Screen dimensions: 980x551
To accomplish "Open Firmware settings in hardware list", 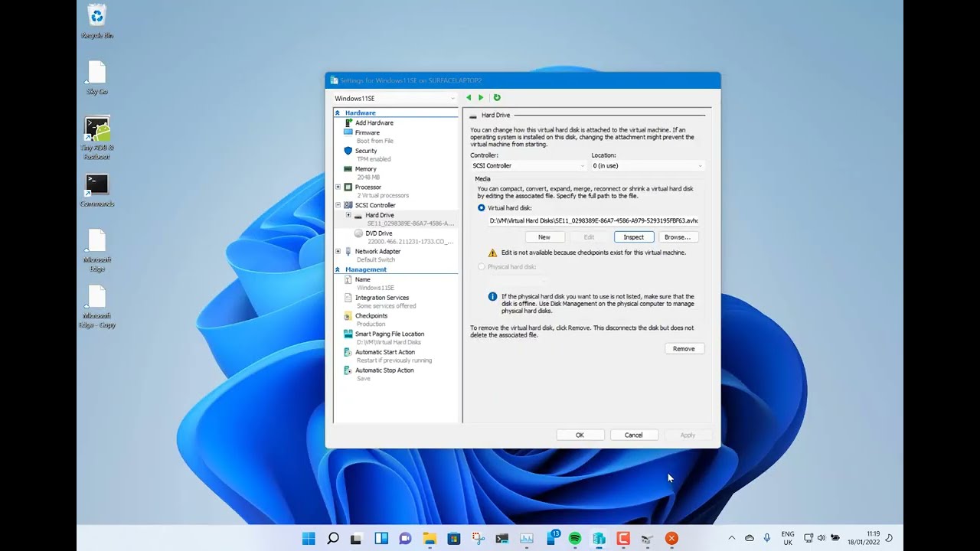I will (367, 132).
